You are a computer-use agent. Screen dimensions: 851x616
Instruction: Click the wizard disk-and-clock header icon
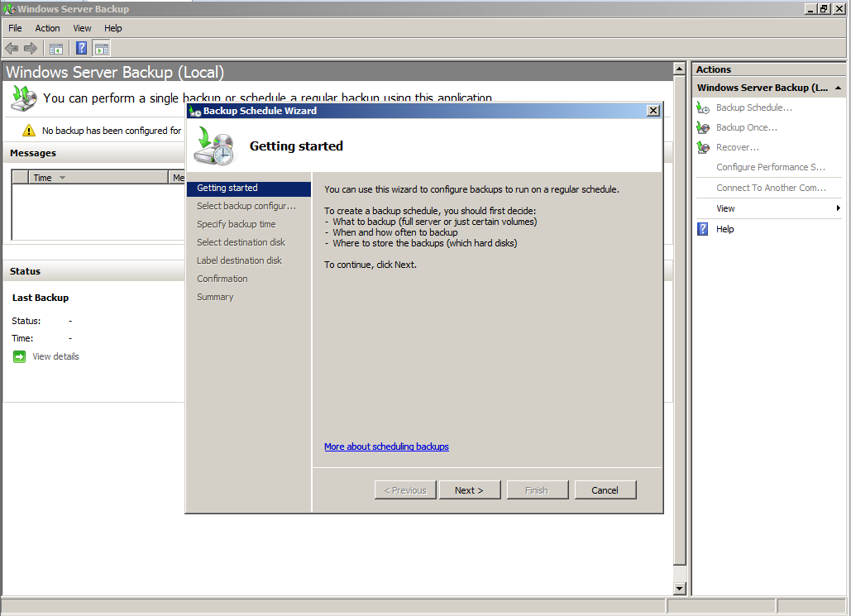215,146
